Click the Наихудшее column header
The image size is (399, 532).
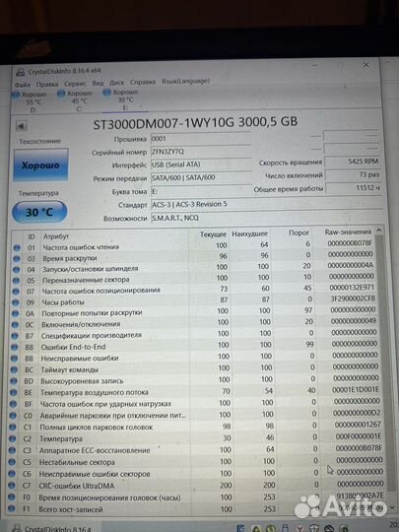tap(249, 233)
